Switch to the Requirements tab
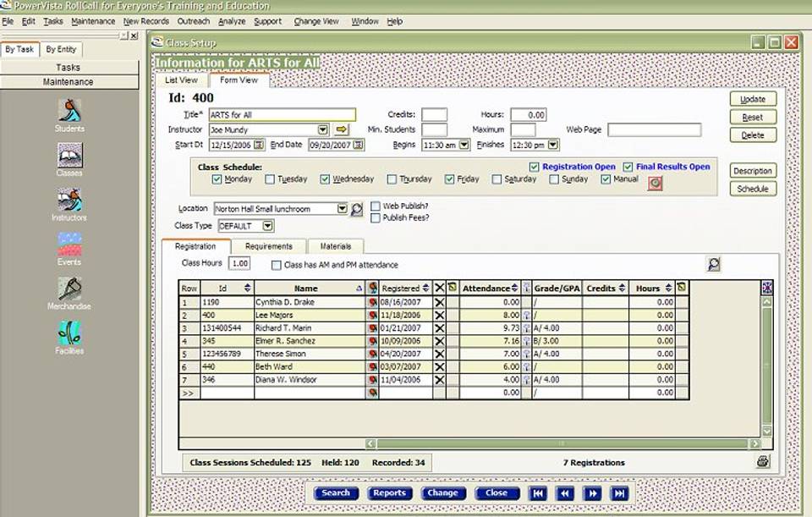The height and width of the screenshot is (517, 812). point(268,246)
